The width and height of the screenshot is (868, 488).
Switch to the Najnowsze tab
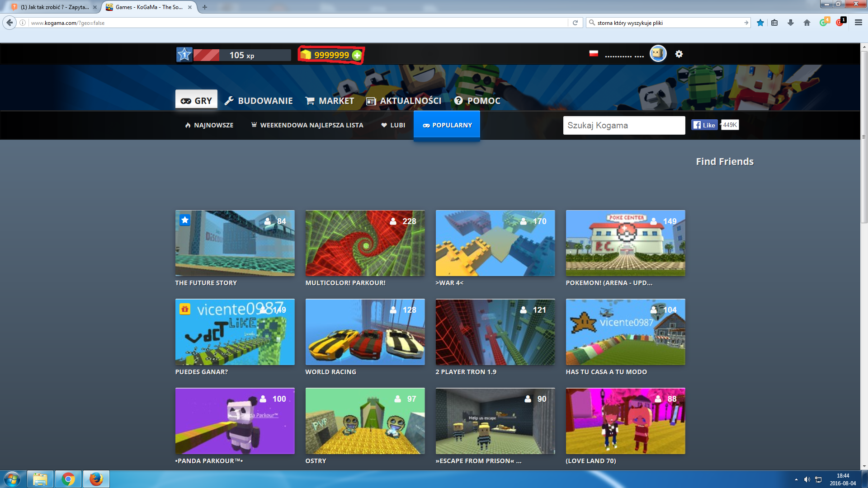tap(209, 125)
